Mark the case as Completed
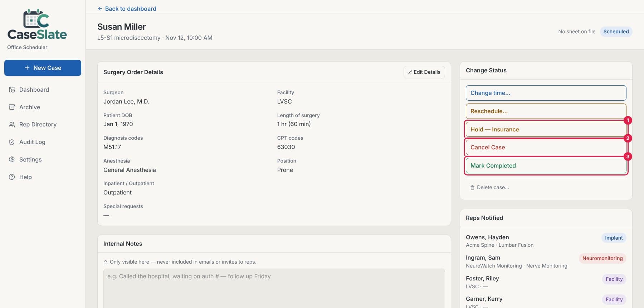Screen dimensions: 644x308 (x=546, y=165)
